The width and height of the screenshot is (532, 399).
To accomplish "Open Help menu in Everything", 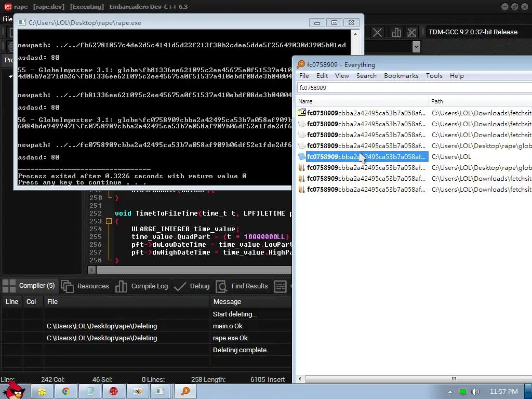I will click(457, 76).
